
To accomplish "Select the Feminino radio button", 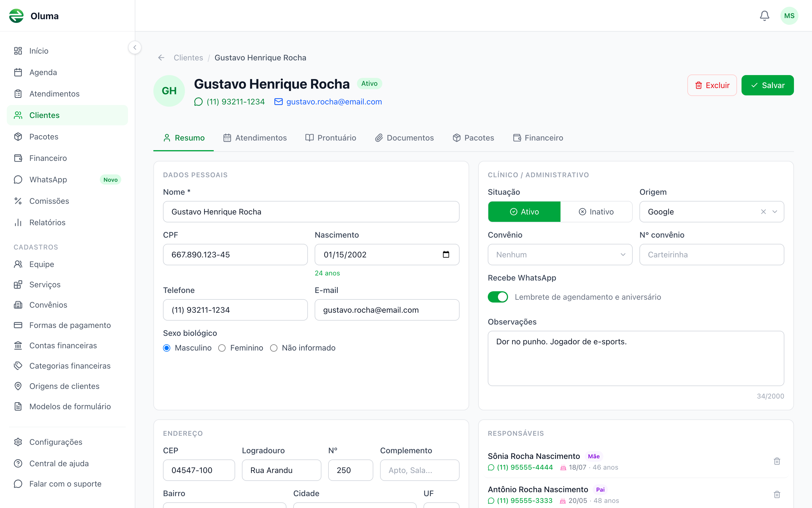I will pyautogui.click(x=222, y=348).
